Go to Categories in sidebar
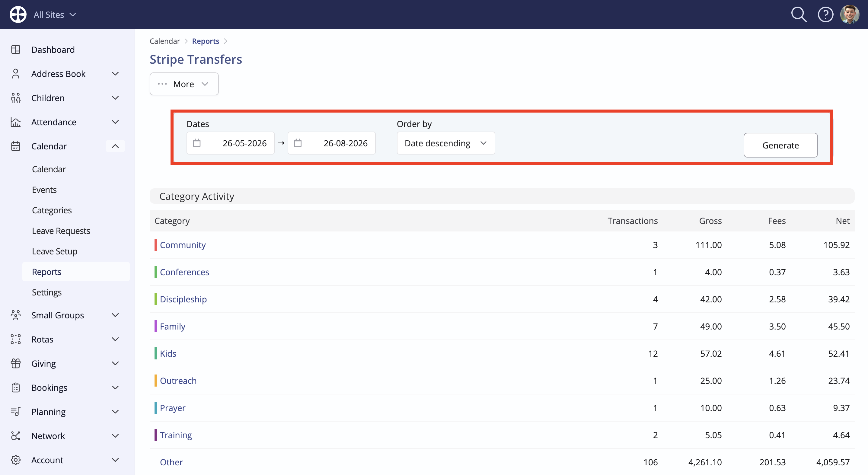 click(x=52, y=210)
